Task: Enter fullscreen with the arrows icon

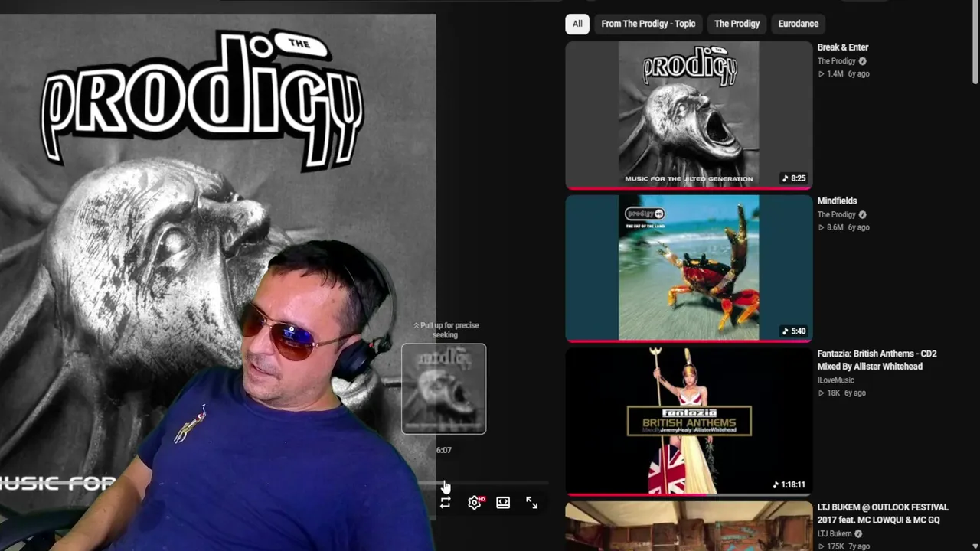Action: coord(532,502)
